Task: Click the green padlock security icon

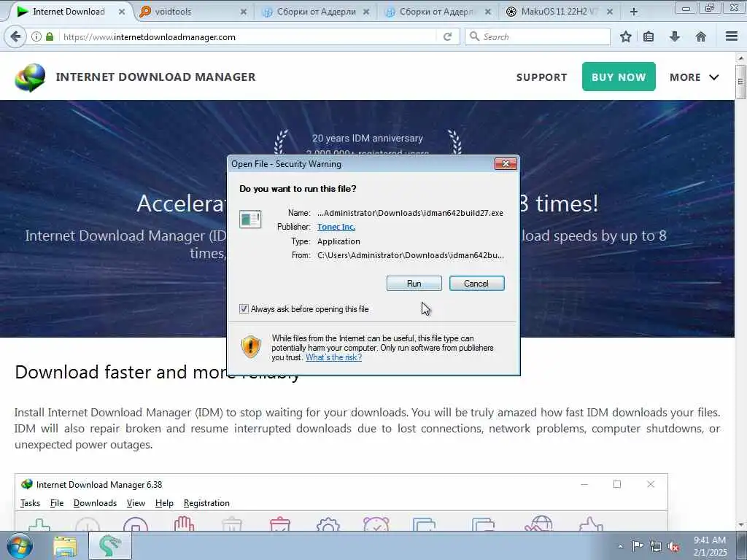Action: (50, 36)
